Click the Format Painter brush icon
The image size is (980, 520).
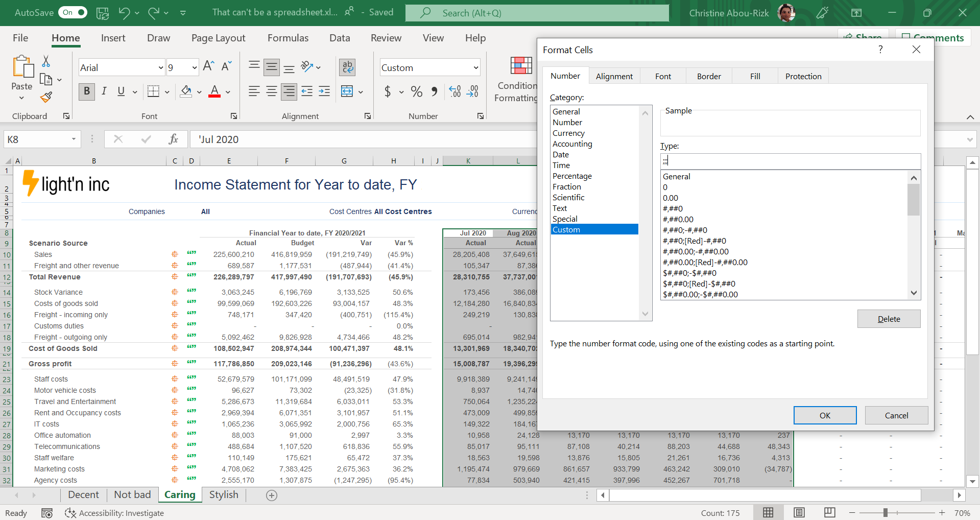(x=46, y=97)
